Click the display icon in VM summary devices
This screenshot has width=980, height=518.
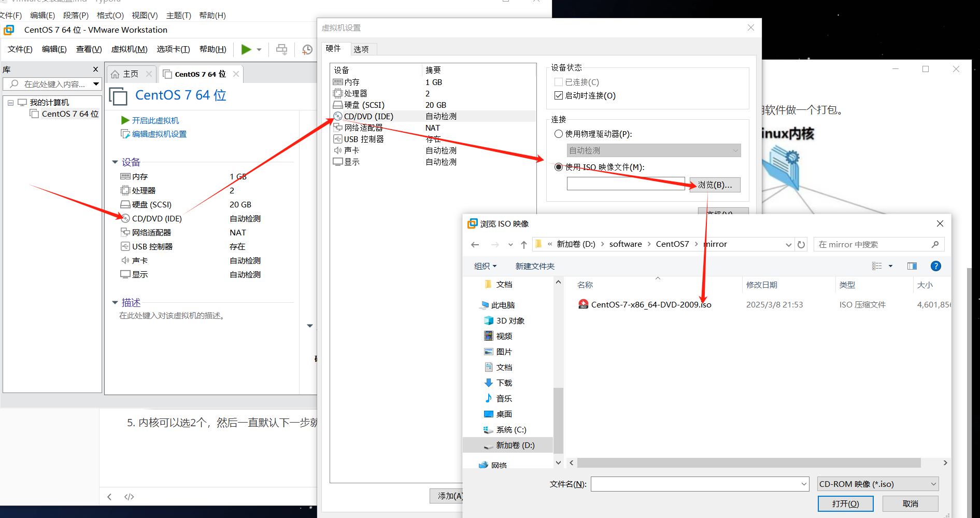tap(125, 274)
